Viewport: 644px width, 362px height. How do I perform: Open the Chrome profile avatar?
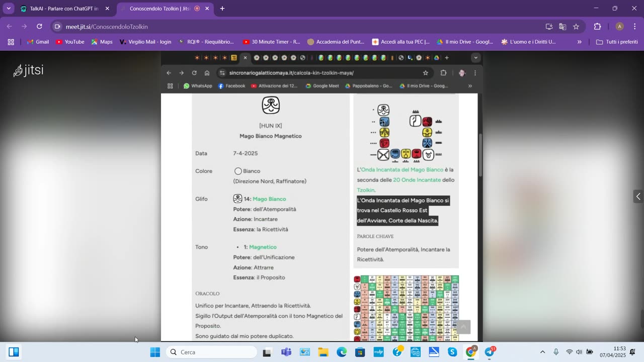coord(620,27)
